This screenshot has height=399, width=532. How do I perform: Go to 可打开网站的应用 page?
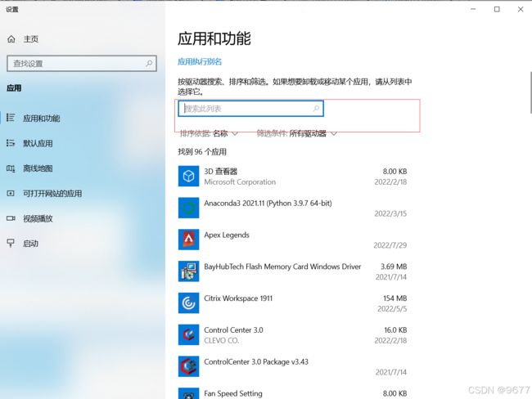click(x=83, y=193)
